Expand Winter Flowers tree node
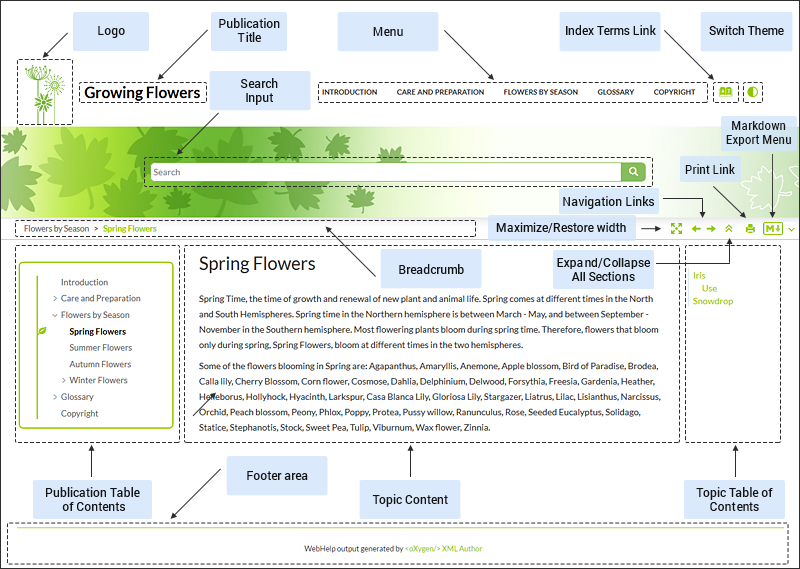 pos(63,380)
